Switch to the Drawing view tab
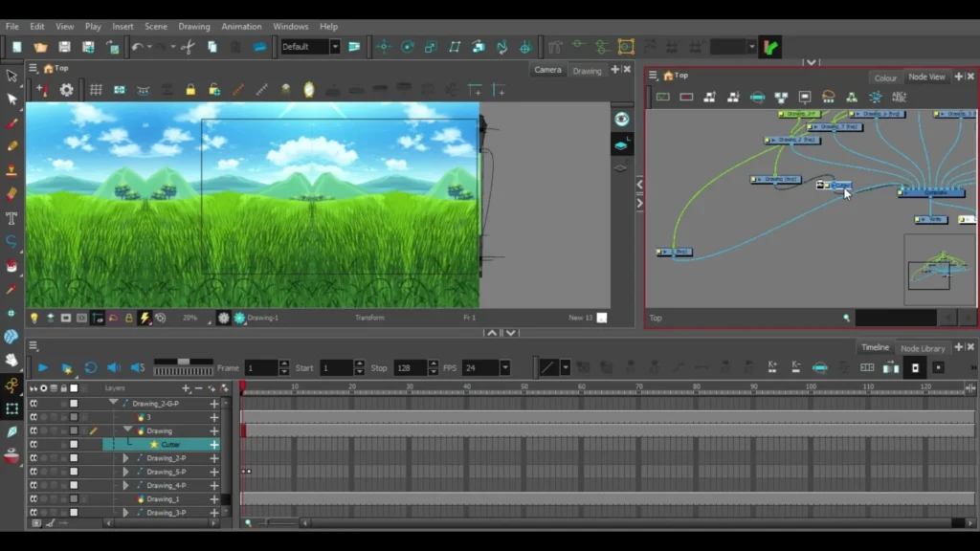 click(x=587, y=71)
